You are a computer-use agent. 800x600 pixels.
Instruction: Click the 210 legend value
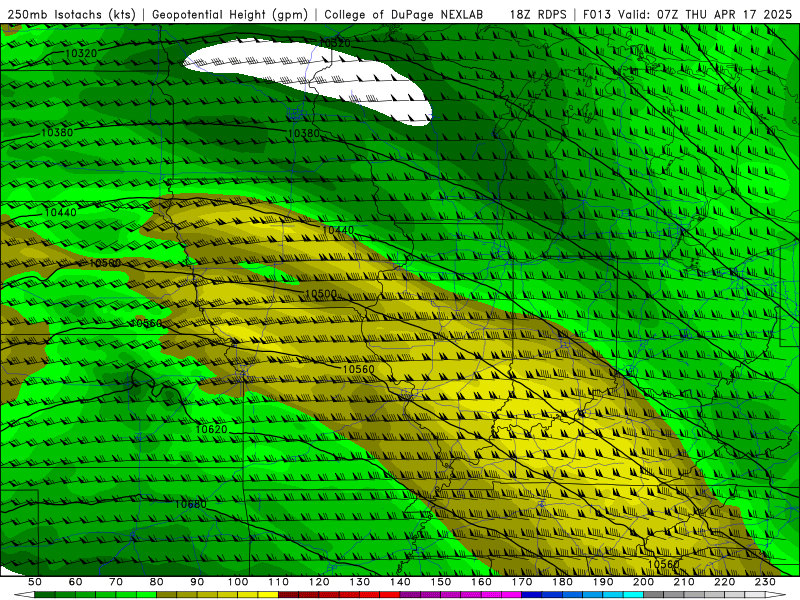[684, 582]
